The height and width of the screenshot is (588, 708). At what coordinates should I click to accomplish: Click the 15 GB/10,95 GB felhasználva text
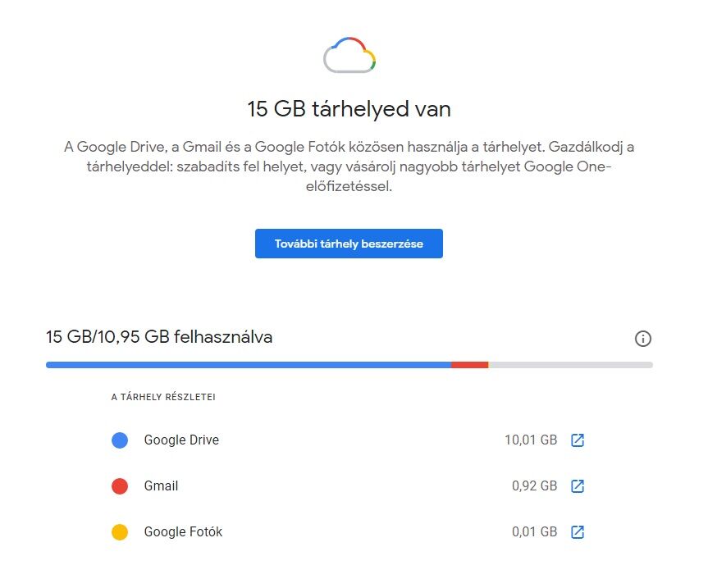coord(159,337)
